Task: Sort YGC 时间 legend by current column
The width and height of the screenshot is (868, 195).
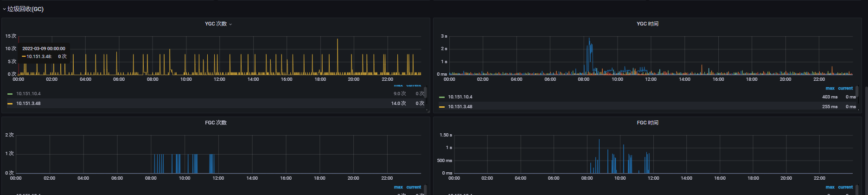Action: 845,88
